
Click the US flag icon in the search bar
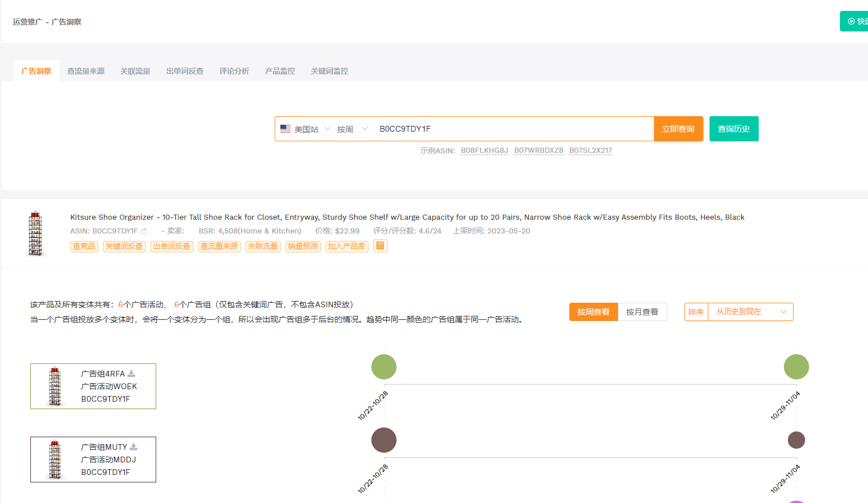[286, 128]
